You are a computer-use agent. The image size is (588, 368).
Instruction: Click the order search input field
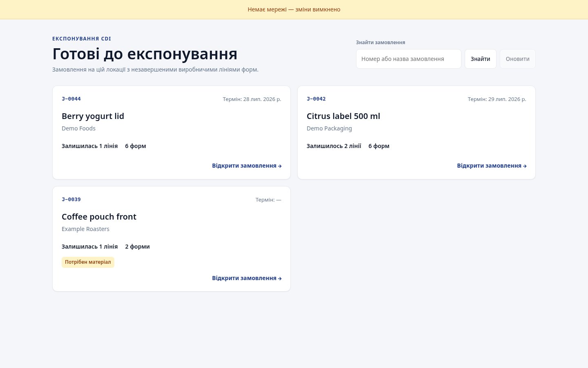(x=409, y=59)
